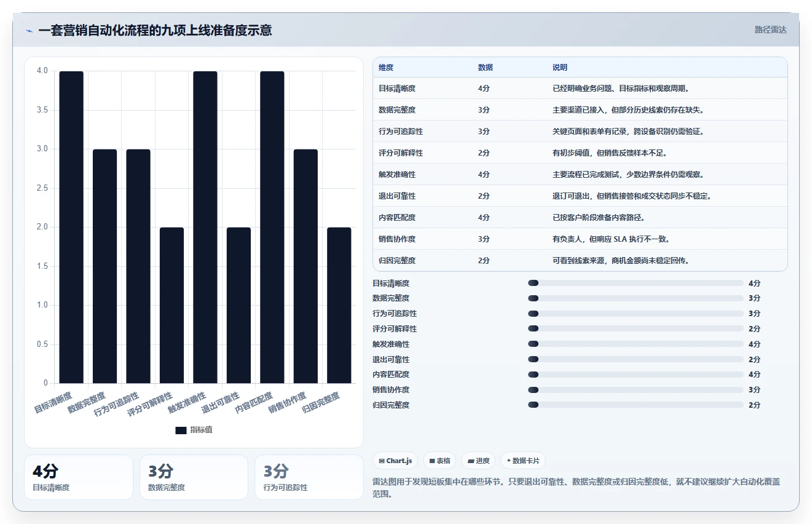This screenshot has height=524, width=812.
Task: Click the page title '一套营销自动化流程的九项上线准备度示意'
Action: click(155, 30)
